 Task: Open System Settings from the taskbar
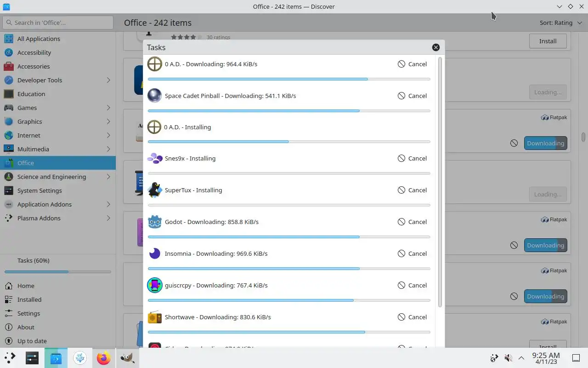[32, 358]
